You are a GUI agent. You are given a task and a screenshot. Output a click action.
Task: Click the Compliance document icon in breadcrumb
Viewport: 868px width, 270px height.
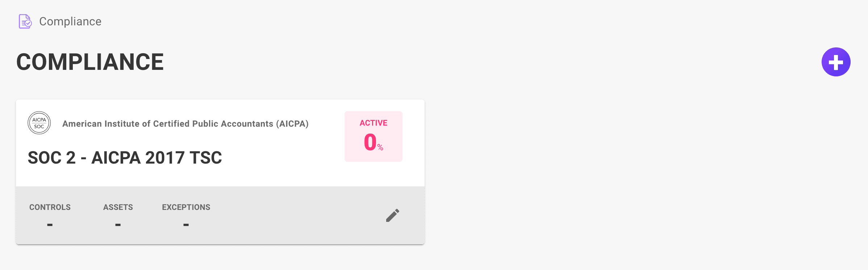click(25, 21)
